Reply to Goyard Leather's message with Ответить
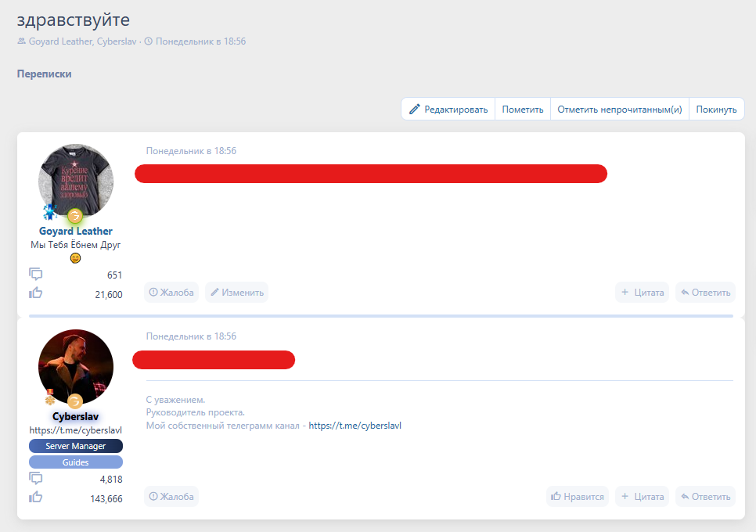Viewport: 756px width, 532px height. [x=705, y=293]
